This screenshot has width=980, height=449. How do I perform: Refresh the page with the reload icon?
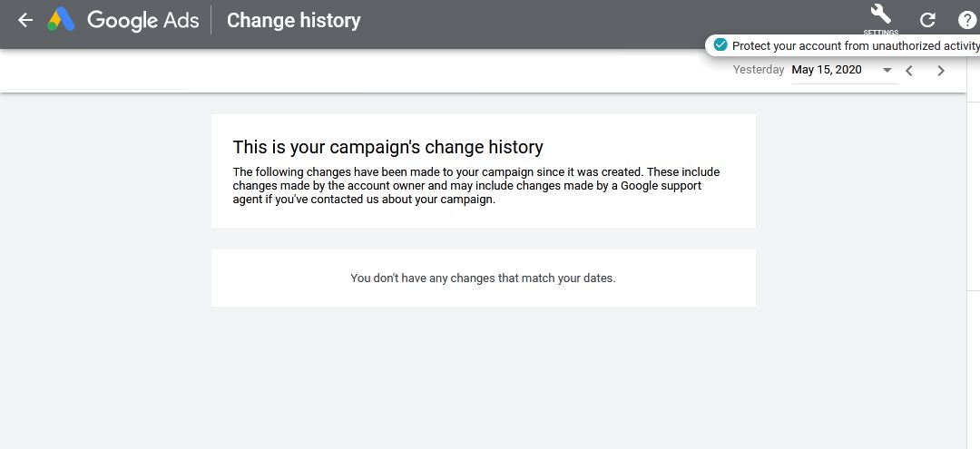(927, 20)
